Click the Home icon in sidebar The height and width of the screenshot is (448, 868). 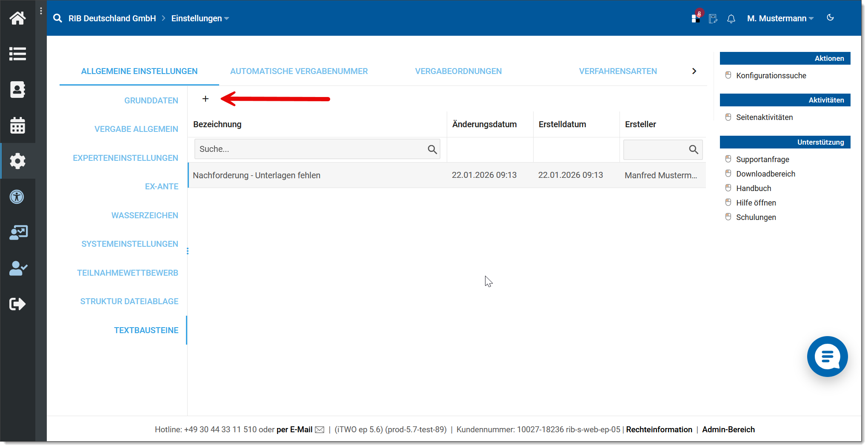click(17, 18)
